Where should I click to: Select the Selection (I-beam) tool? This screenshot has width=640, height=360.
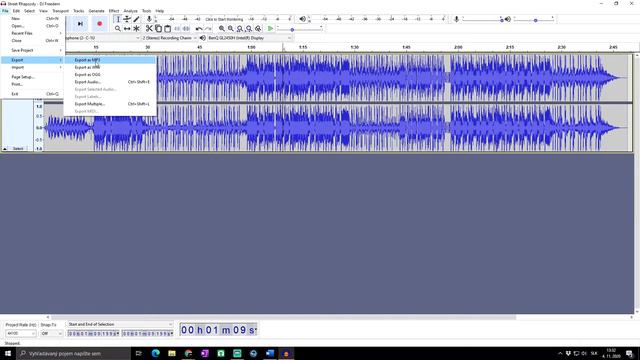118,19
